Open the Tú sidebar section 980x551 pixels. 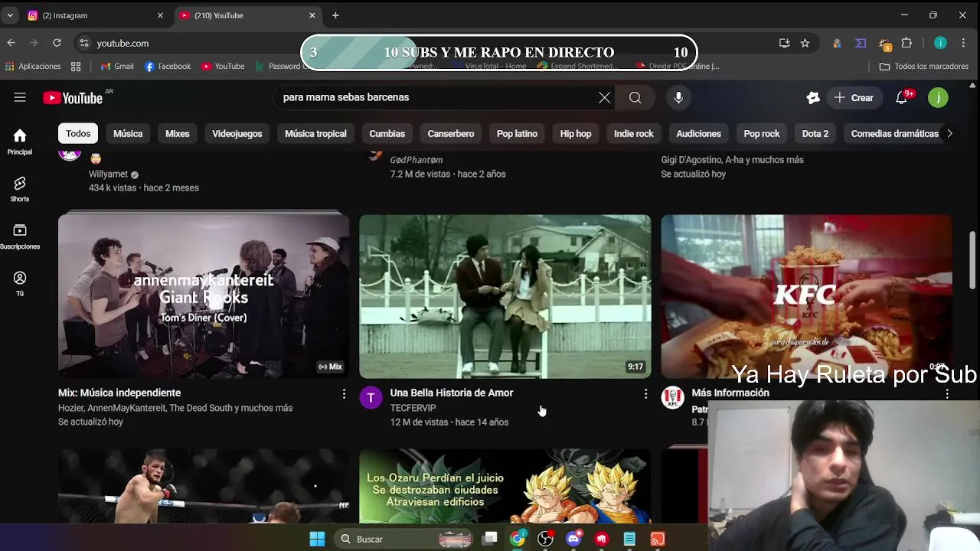pyautogui.click(x=20, y=284)
